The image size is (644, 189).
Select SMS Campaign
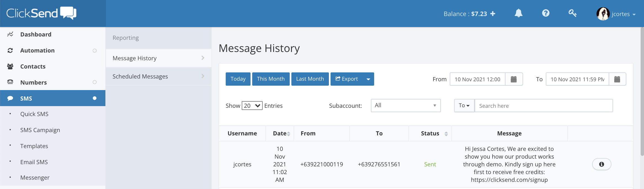click(x=40, y=130)
